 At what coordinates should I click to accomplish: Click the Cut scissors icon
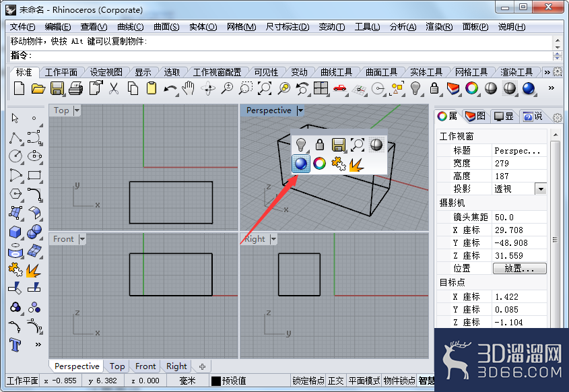pos(114,88)
